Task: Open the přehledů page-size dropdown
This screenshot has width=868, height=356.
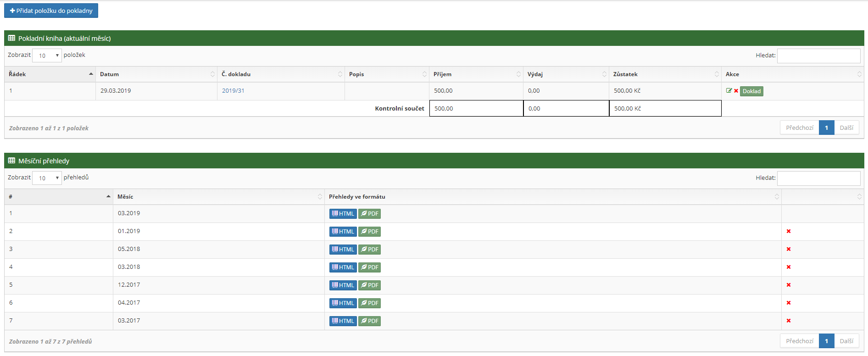Action: pyautogui.click(x=47, y=178)
